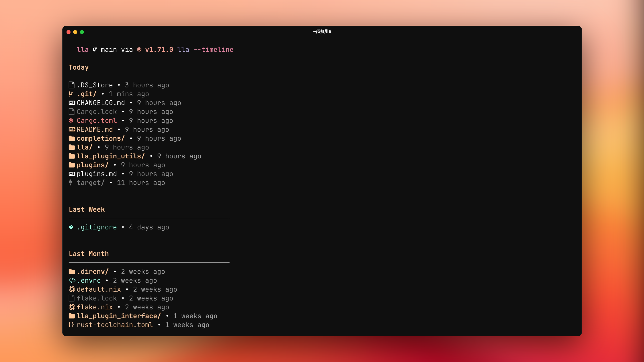The width and height of the screenshot is (644, 362).
Task: Click the lightning icon beside target/
Action: pyautogui.click(x=71, y=183)
